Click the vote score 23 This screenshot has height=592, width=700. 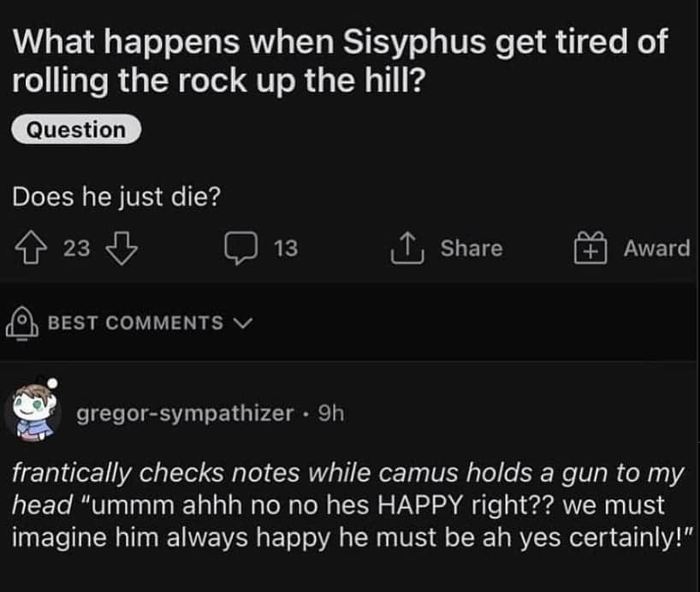pos(76,248)
